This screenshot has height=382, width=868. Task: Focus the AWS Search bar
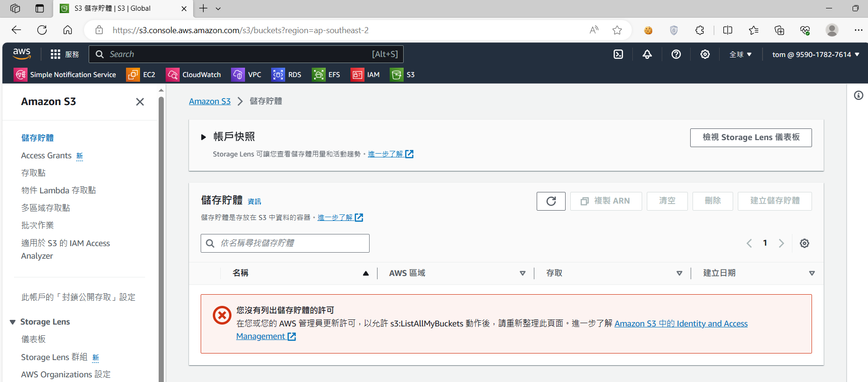[x=246, y=54]
